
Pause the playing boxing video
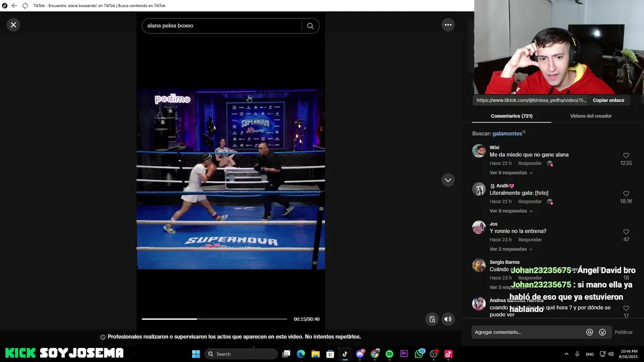click(x=230, y=178)
